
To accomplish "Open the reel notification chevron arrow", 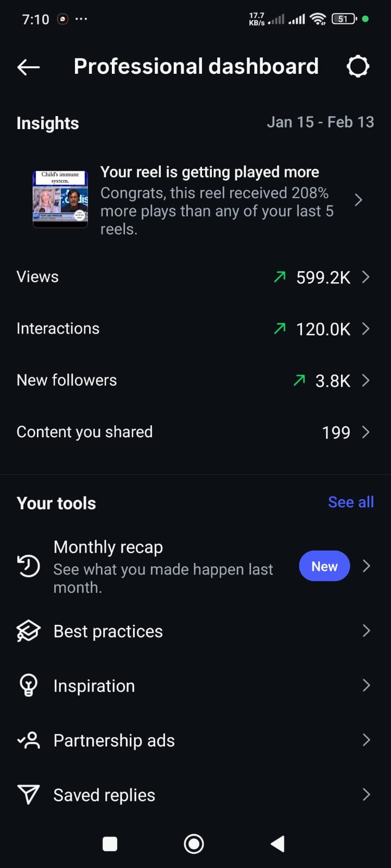I will pyautogui.click(x=358, y=200).
